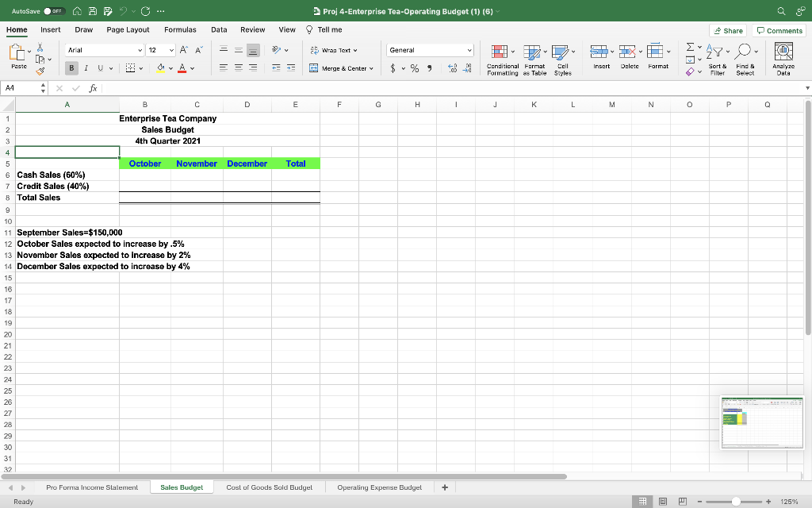
Task: Apply yellow fill color swatch
Action: pos(160,68)
